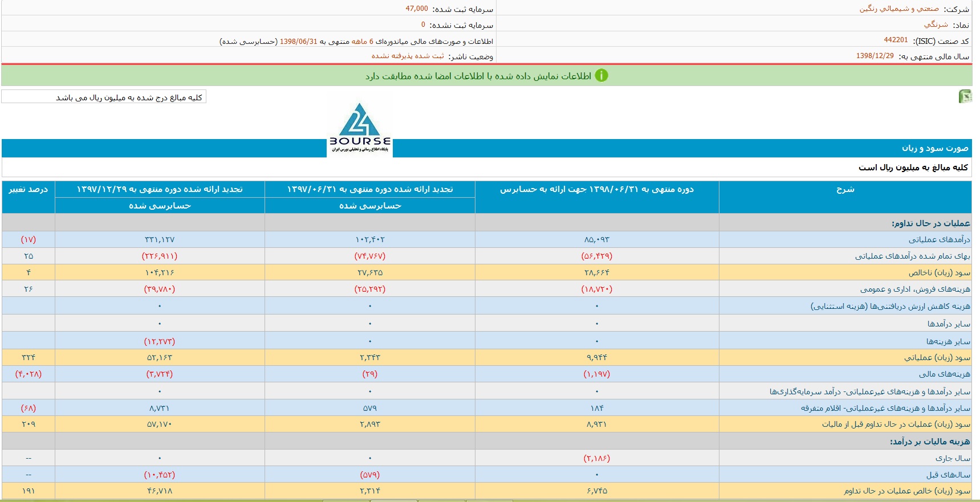Image resolution: width=980 pixels, height=502 pixels.
Task: Click row label 'سود (زیان) خالص عملیات در حال تداوم'
Action: [x=906, y=491]
